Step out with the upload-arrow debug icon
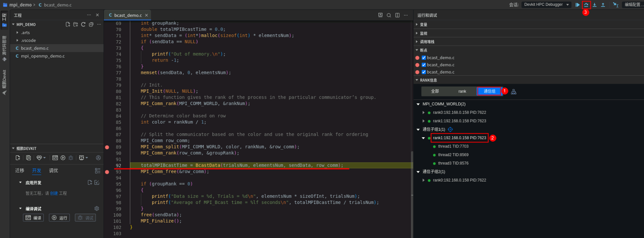Viewport: 644px width, 238px height. pos(603,5)
